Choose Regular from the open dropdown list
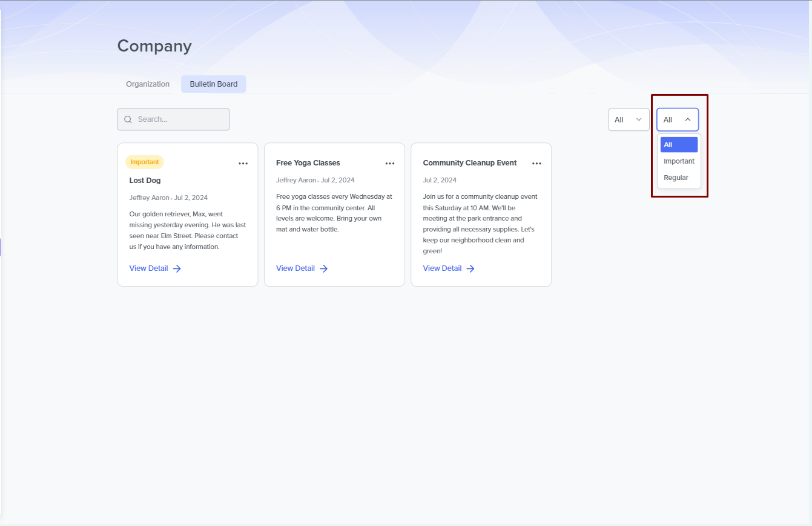The height and width of the screenshot is (526, 812). point(676,178)
